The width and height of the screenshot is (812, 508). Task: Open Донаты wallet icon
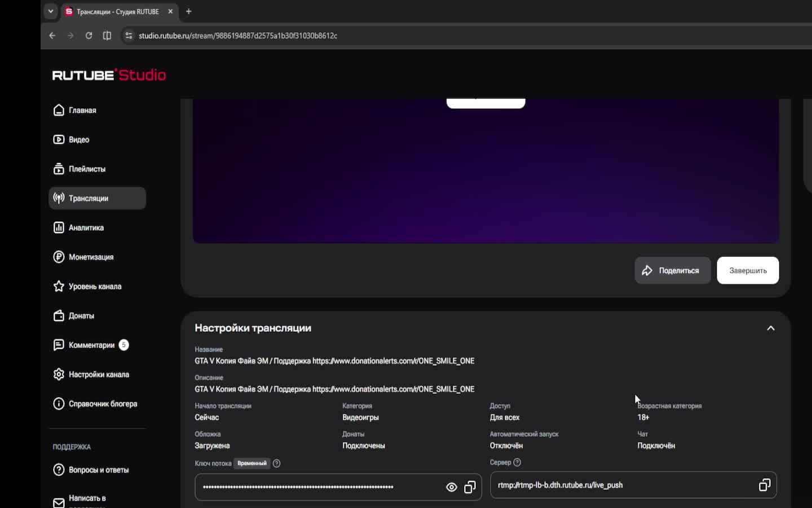click(x=59, y=316)
